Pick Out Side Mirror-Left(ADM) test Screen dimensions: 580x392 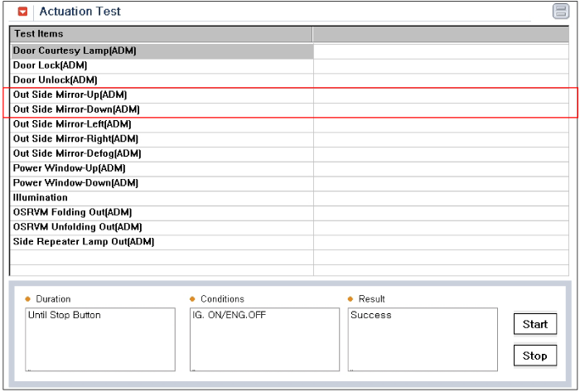(162, 124)
